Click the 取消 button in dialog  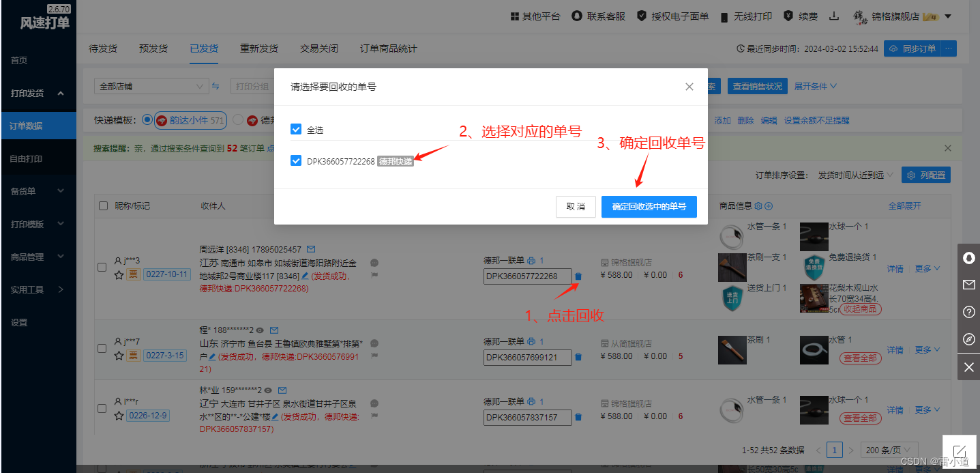pyautogui.click(x=576, y=207)
